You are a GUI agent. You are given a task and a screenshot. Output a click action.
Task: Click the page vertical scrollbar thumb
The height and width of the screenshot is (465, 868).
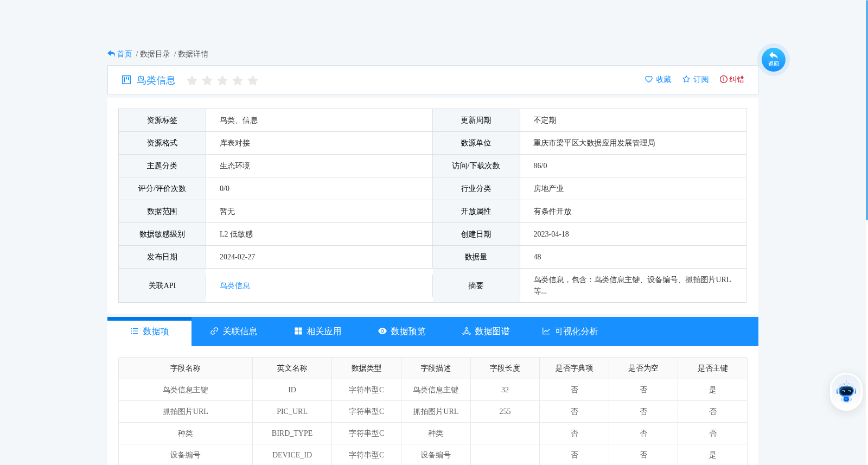[866, 110]
